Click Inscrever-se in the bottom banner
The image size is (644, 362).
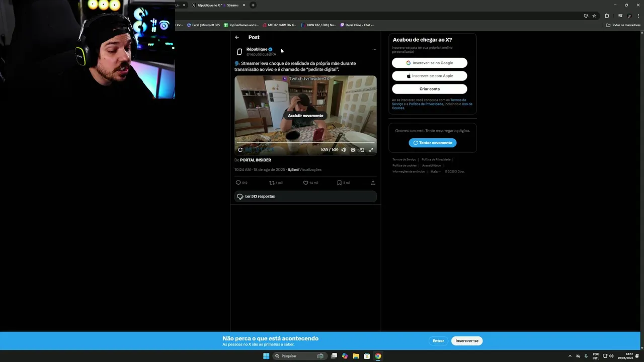pyautogui.click(x=467, y=341)
